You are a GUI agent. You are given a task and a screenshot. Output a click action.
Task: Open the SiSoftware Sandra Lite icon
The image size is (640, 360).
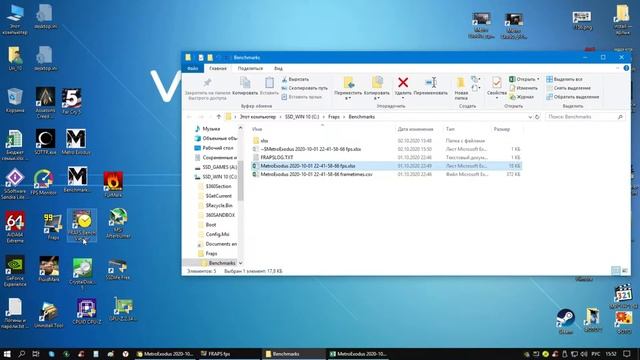pos(15,184)
